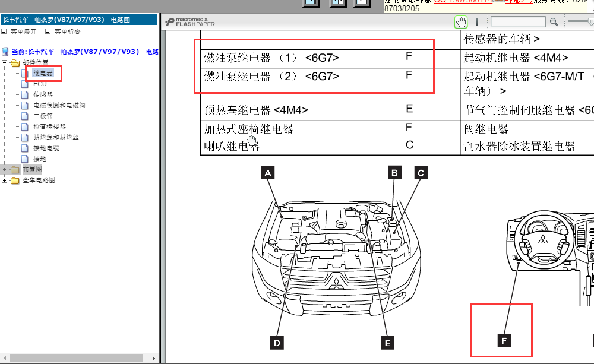Click the page icon beside 二极管
594x364 pixels.
[25, 116]
